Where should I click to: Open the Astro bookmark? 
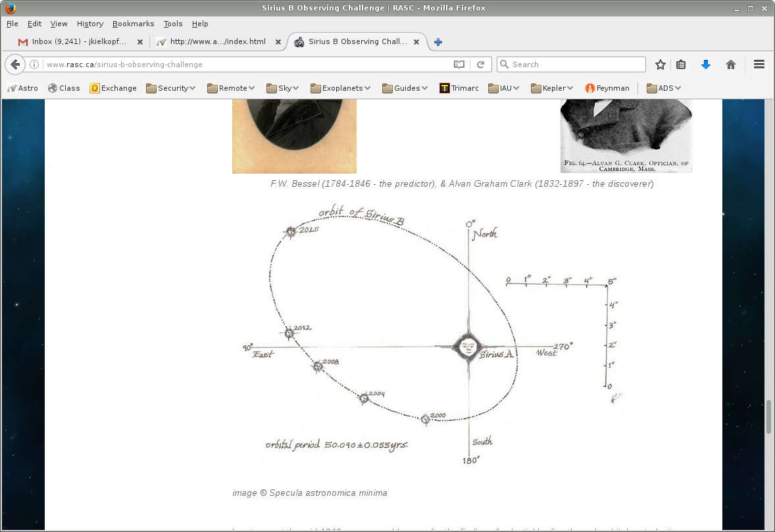(23, 88)
